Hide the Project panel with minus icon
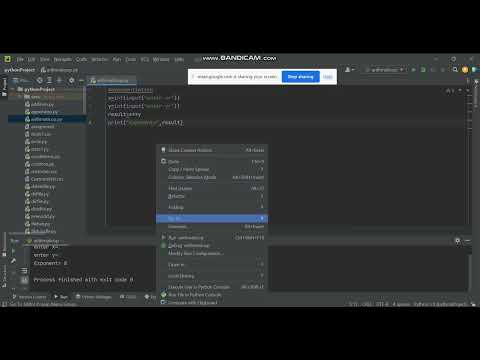 (81, 80)
